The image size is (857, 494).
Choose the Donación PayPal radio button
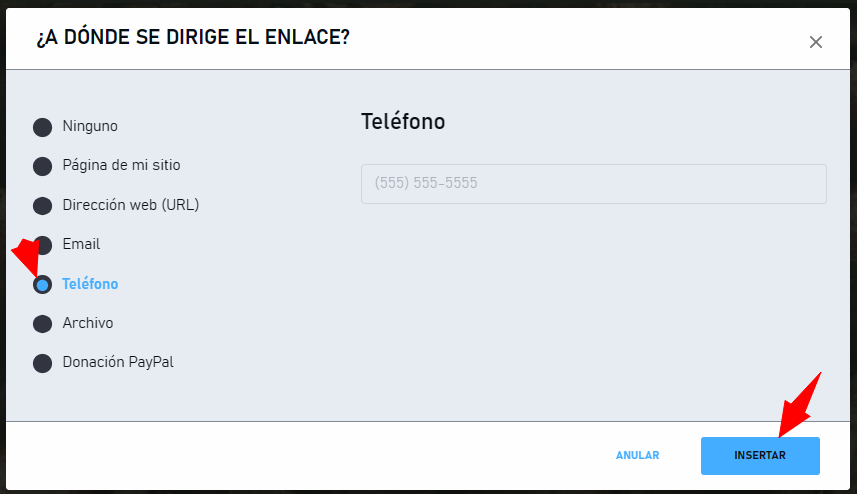pos(43,363)
